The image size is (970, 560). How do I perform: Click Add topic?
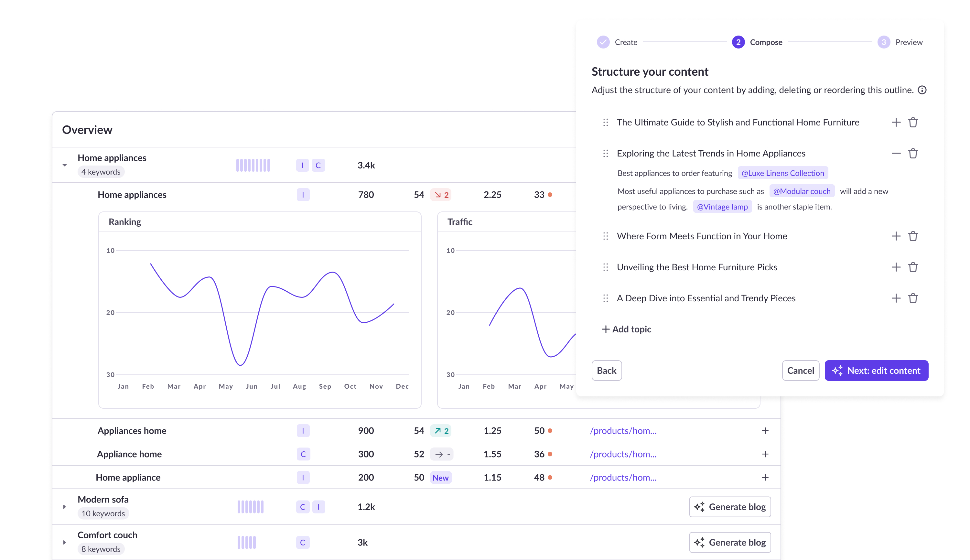[627, 329]
